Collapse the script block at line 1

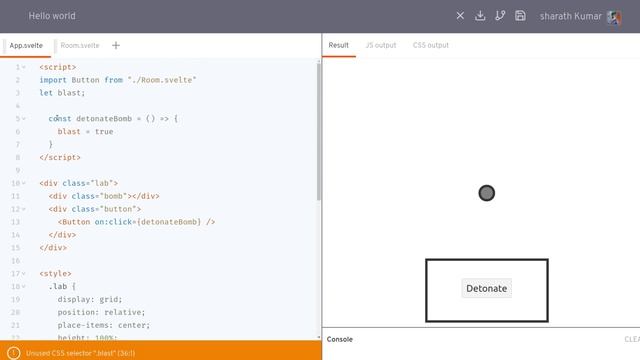tap(24, 67)
